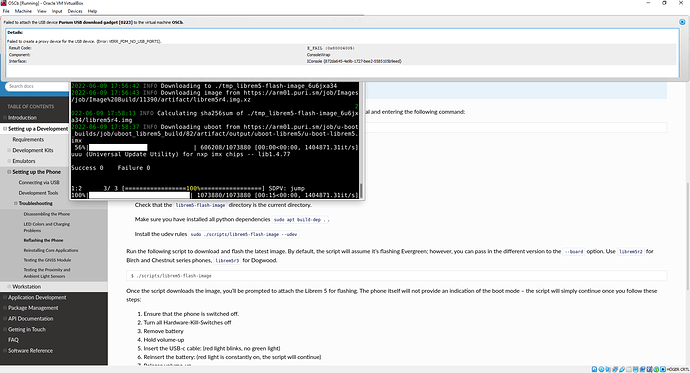This screenshot has height=373, width=690.
Task: Click the Result Code label in error details
Action: coord(20,48)
